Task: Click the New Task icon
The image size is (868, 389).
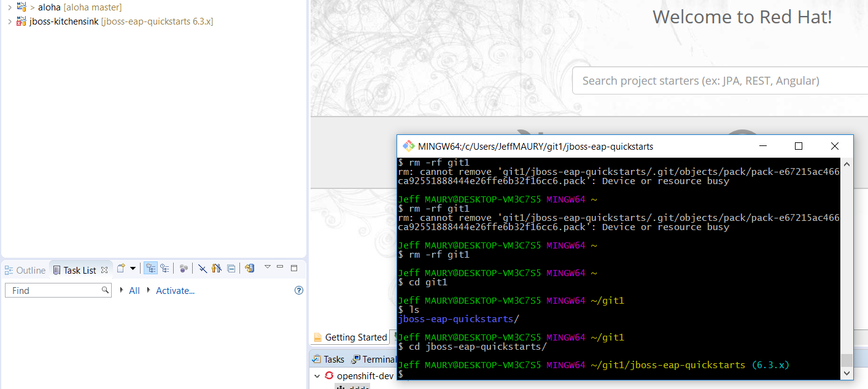Action: pyautogui.click(x=121, y=268)
